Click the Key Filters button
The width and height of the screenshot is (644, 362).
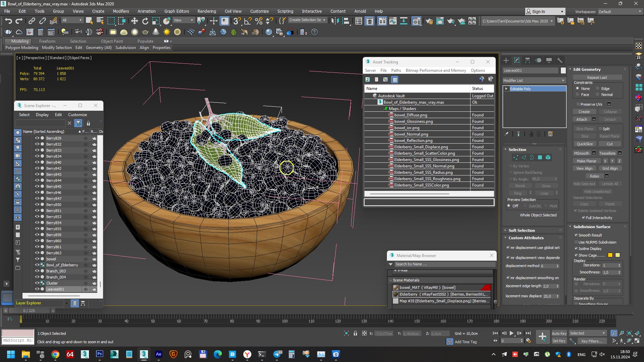click(x=592, y=341)
